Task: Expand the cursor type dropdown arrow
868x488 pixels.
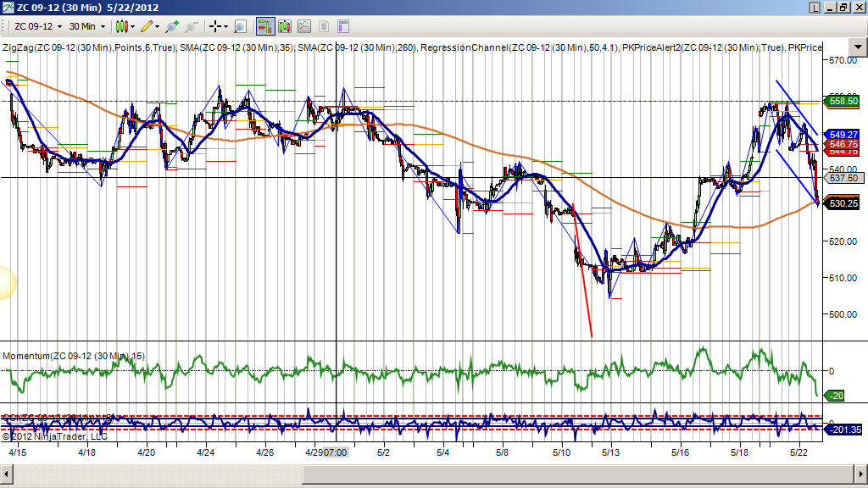Action: click(x=225, y=26)
